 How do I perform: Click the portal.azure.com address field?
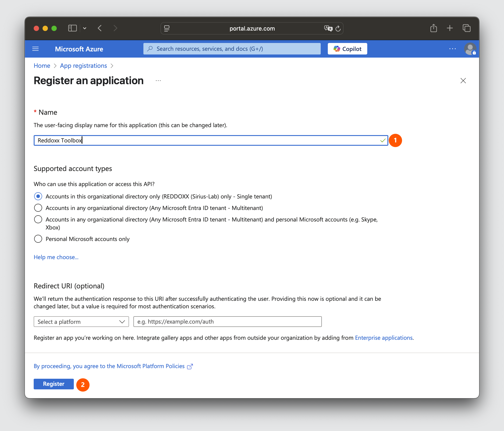point(252,28)
